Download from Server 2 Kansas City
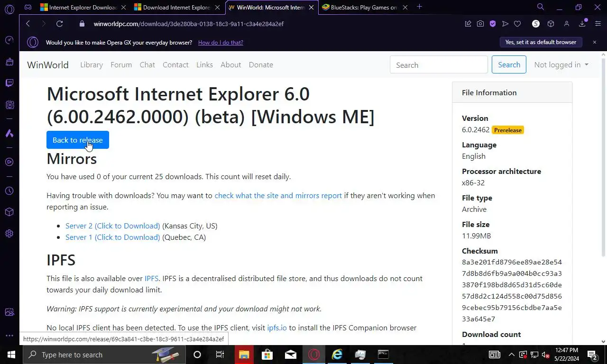The width and height of the screenshot is (607, 364). (113, 226)
